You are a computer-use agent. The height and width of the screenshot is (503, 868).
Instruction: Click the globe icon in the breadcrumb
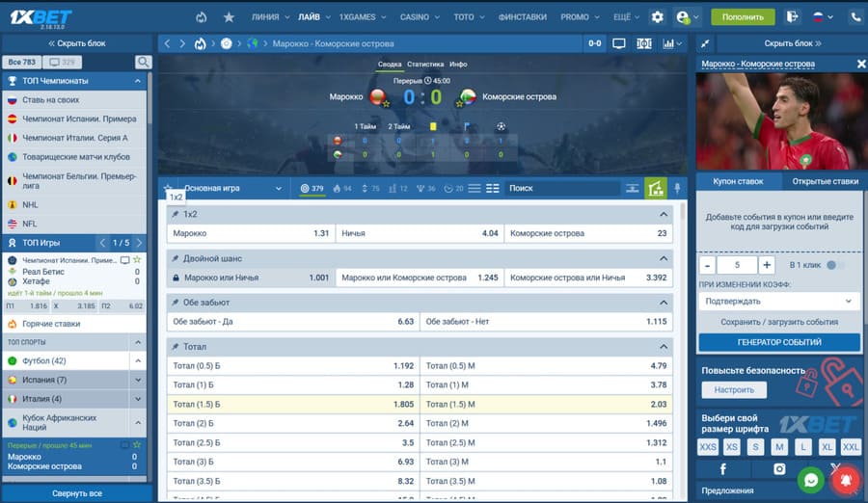253,43
